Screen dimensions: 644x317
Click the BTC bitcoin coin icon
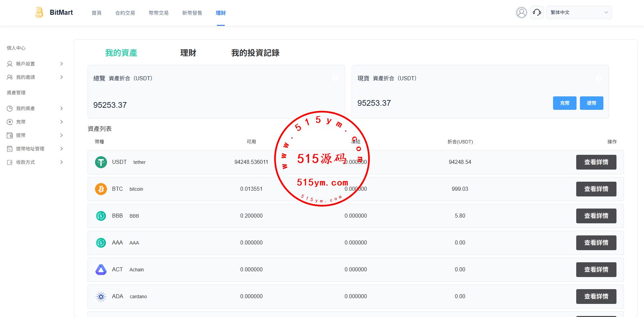pyautogui.click(x=101, y=189)
